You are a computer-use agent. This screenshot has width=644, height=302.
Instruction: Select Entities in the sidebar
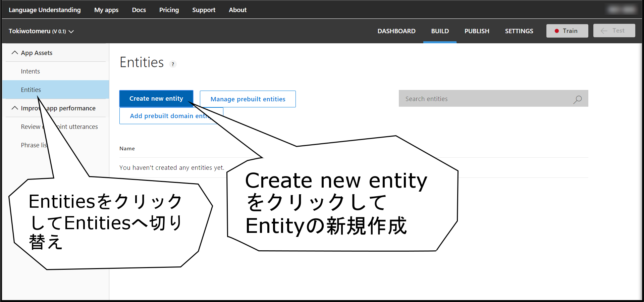tap(56, 90)
